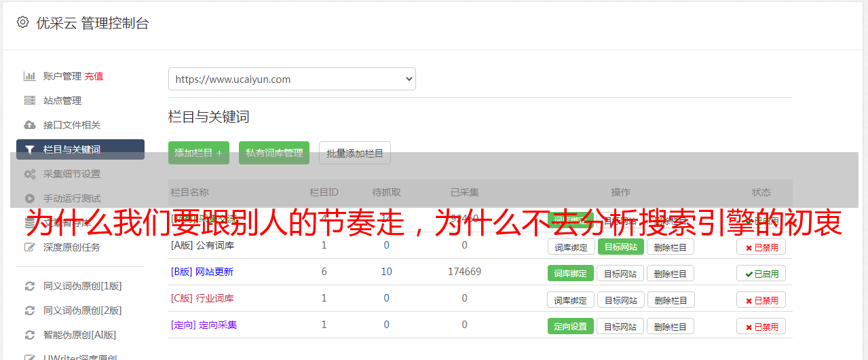868x360 pixels.
Task: Click the gears icon for 采集细节设置
Action: click(x=30, y=174)
